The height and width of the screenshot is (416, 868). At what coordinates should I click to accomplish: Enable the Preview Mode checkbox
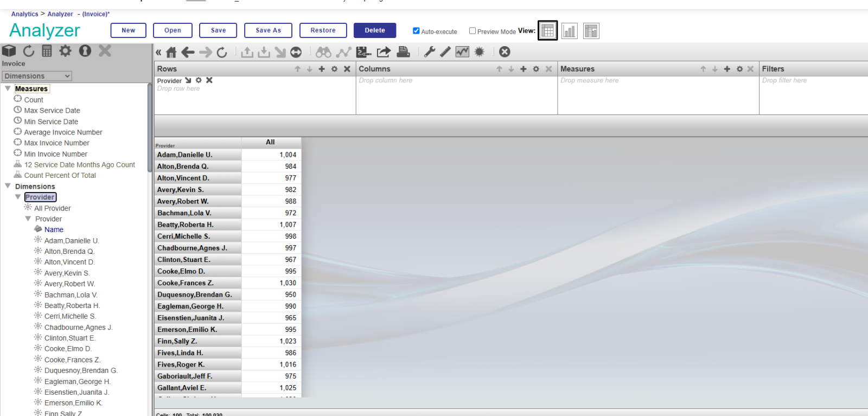473,31
